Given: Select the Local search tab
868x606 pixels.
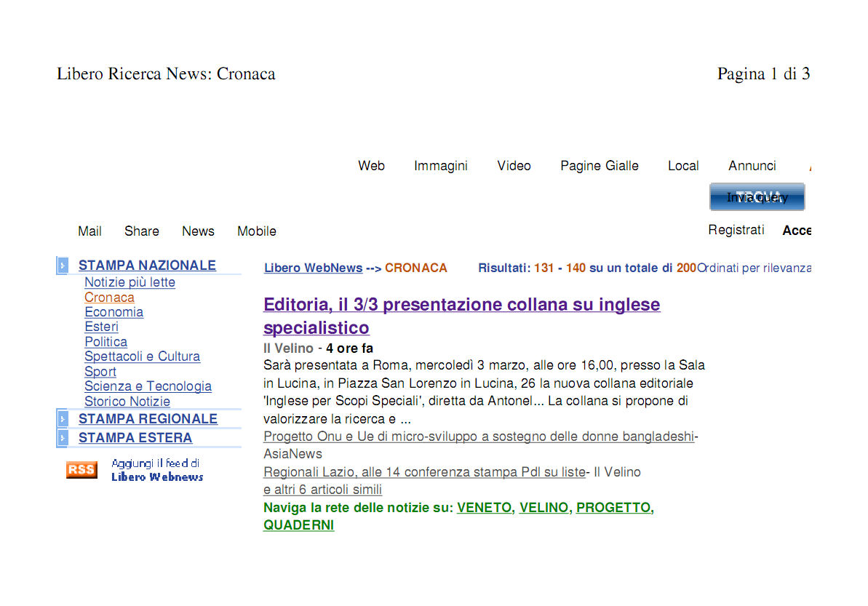Looking at the screenshot, I should click(683, 165).
